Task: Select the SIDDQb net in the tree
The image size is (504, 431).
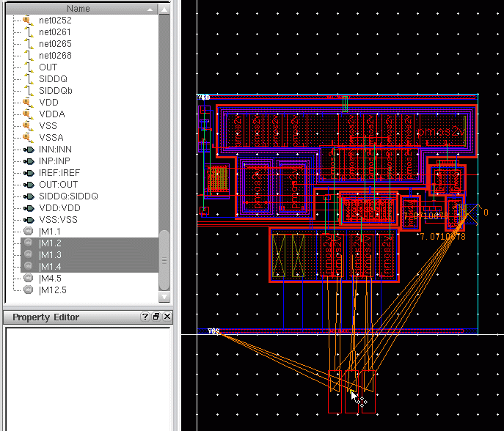Action: (x=56, y=91)
